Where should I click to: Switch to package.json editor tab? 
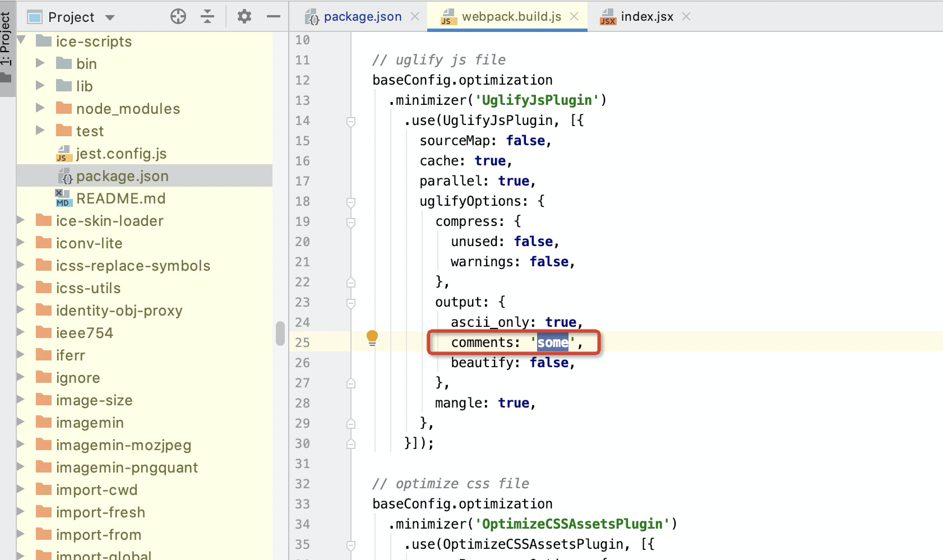click(362, 17)
